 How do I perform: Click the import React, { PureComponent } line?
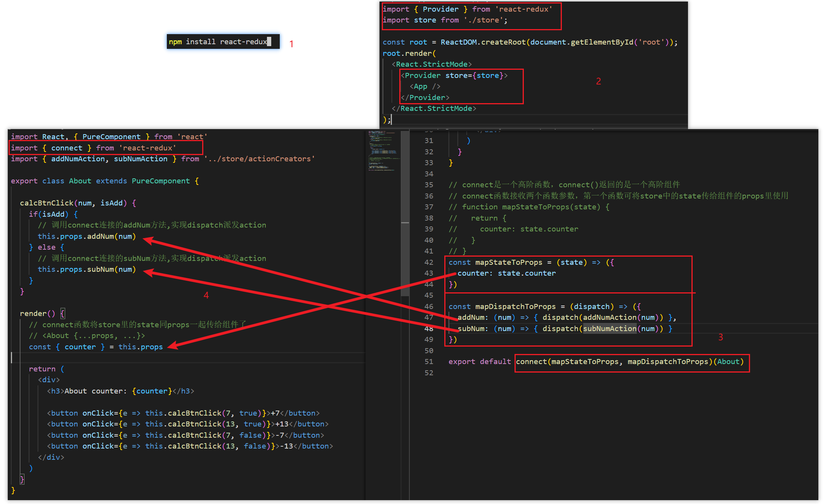tap(109, 136)
